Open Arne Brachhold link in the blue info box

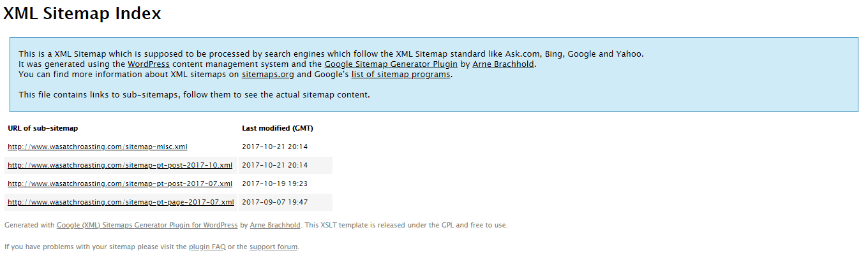[x=503, y=64]
